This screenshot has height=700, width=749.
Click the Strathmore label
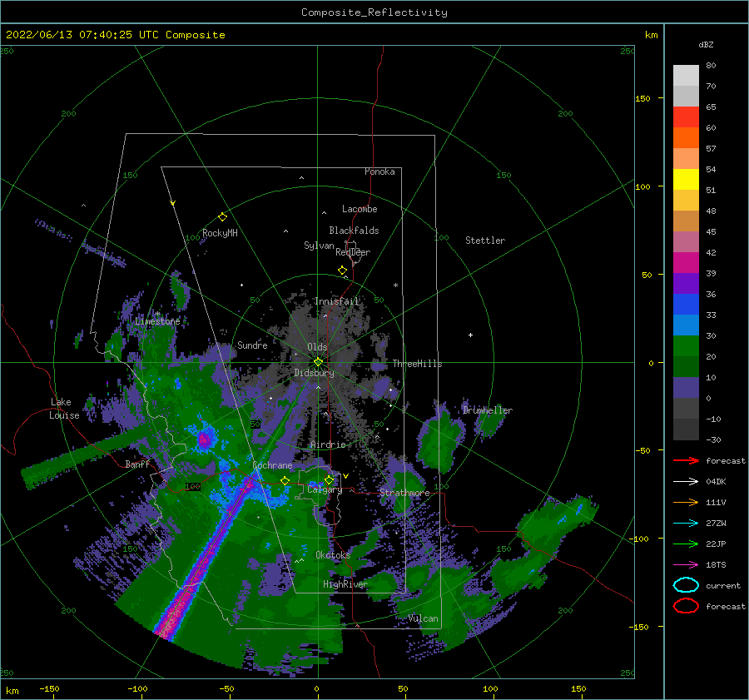[404, 493]
